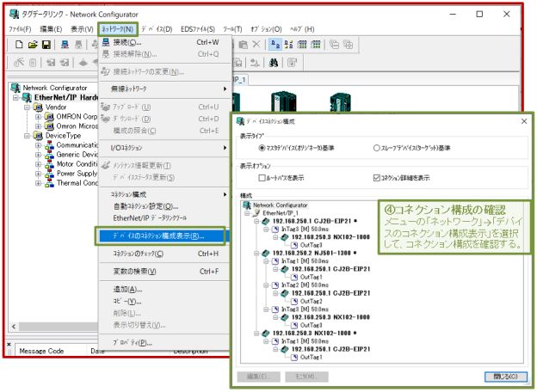The width and height of the screenshot is (537, 392).
Task: Collapse the DeviceType tree node
Action: (x=27, y=136)
